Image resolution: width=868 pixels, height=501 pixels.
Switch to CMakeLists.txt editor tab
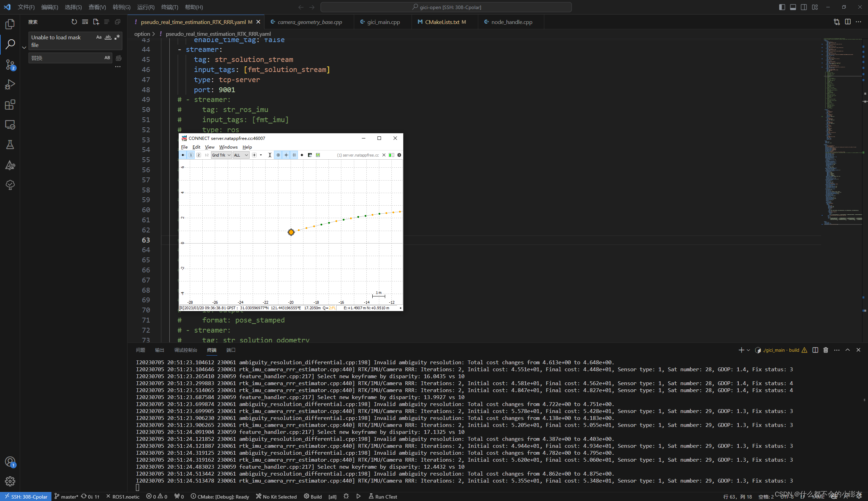[442, 22]
